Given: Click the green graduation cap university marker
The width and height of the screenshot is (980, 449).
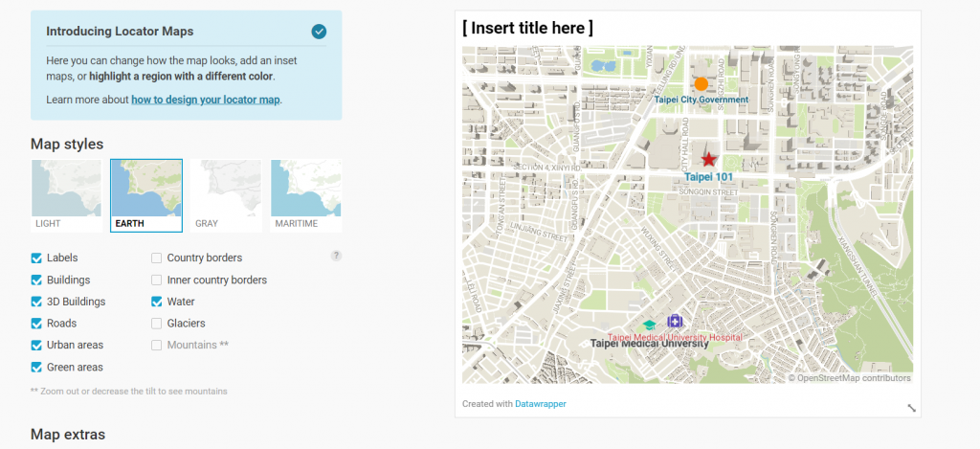Looking at the screenshot, I should coord(650,326).
